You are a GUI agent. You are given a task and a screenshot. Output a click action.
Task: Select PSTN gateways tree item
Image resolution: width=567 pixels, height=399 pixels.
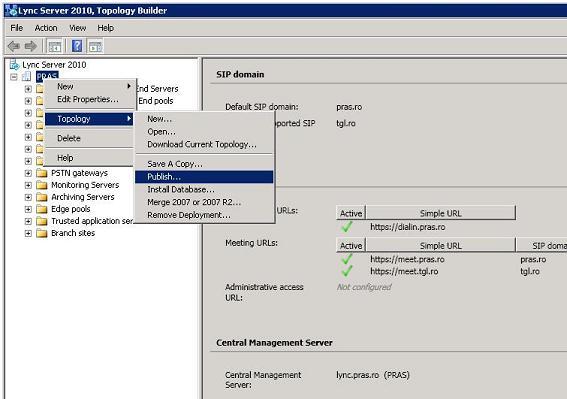point(79,173)
